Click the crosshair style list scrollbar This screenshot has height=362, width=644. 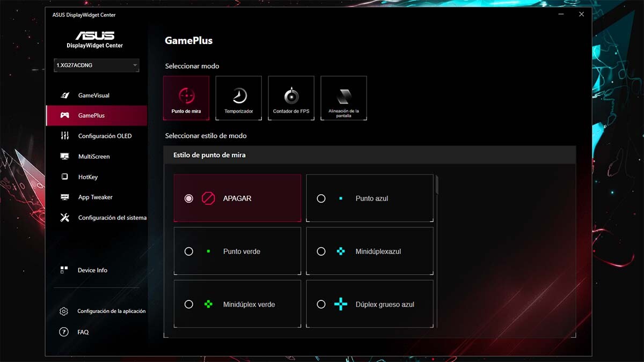coord(437,184)
